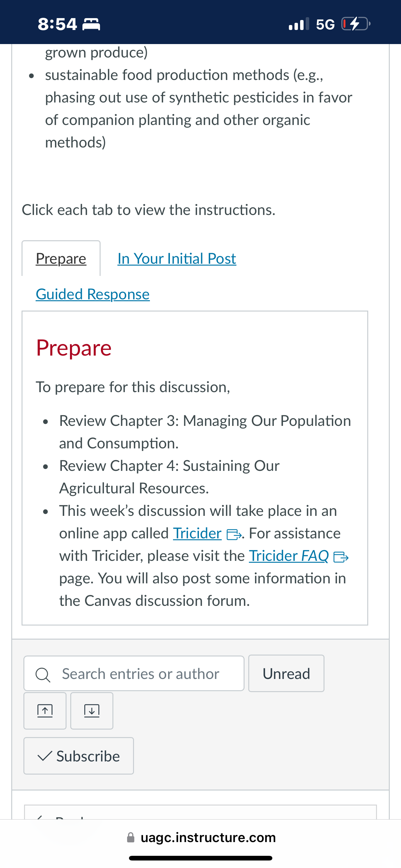
Task: Tap the sleep focus bed icon
Action: tap(91, 24)
